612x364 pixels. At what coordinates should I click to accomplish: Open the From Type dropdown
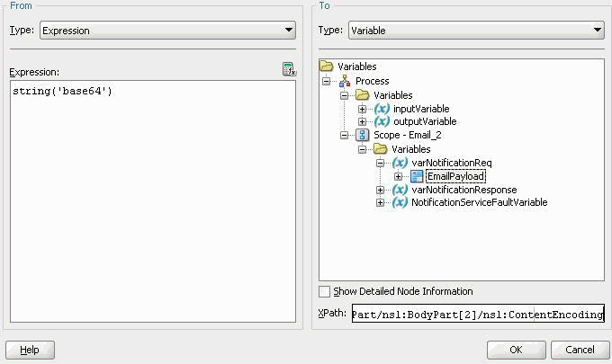click(167, 31)
